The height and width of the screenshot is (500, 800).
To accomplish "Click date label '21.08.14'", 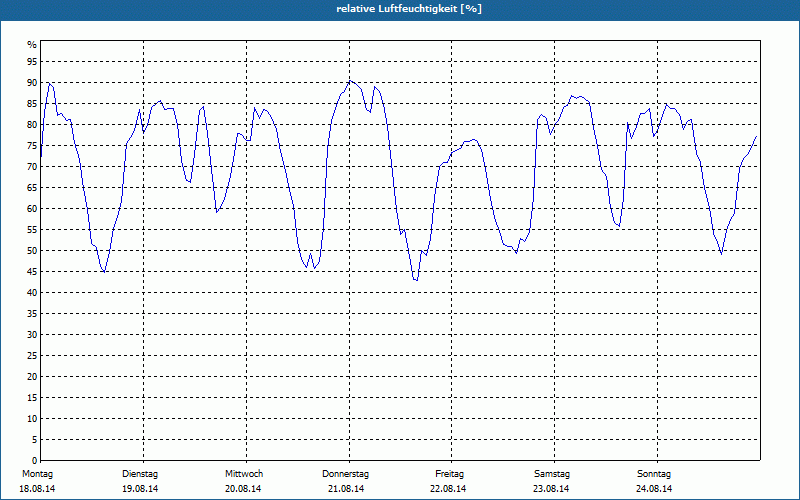I will 346,489.
